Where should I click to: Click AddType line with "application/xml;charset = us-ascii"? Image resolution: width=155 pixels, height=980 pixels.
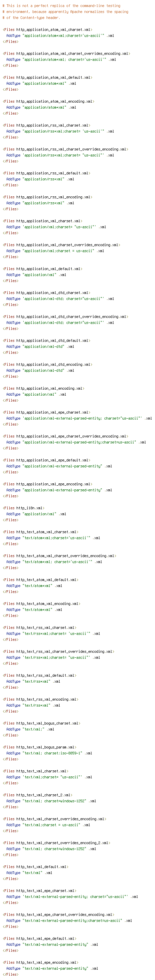[55, 251]
